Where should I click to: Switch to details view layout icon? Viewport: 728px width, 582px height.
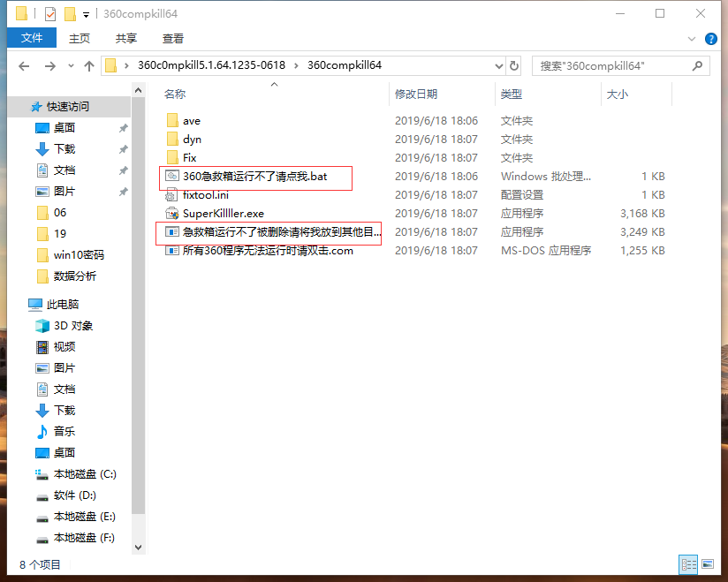(x=688, y=564)
